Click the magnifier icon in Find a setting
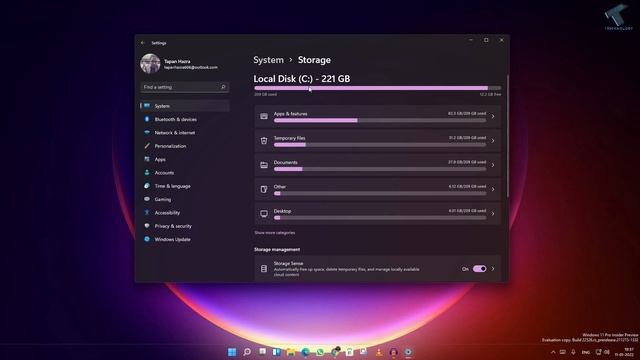Screen dimensions: 640x360 click(223, 87)
